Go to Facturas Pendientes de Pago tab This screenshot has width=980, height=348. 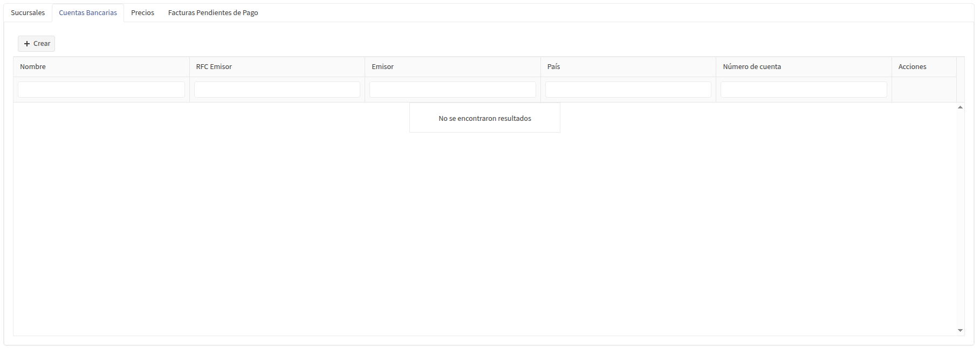click(213, 13)
